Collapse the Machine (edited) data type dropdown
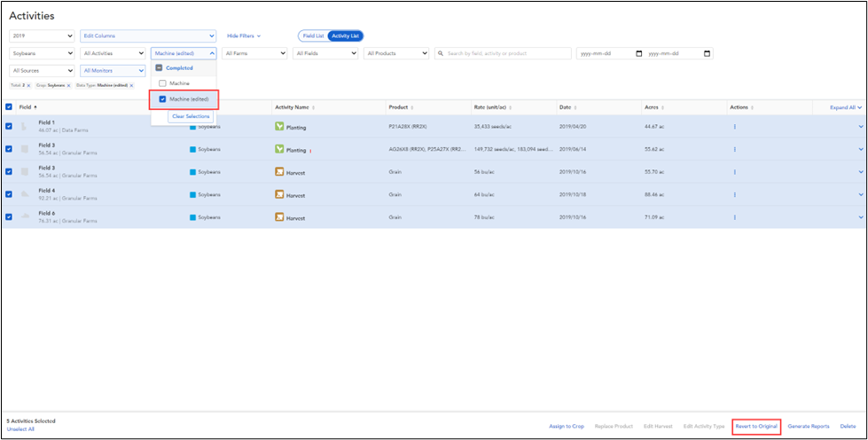 tap(184, 54)
